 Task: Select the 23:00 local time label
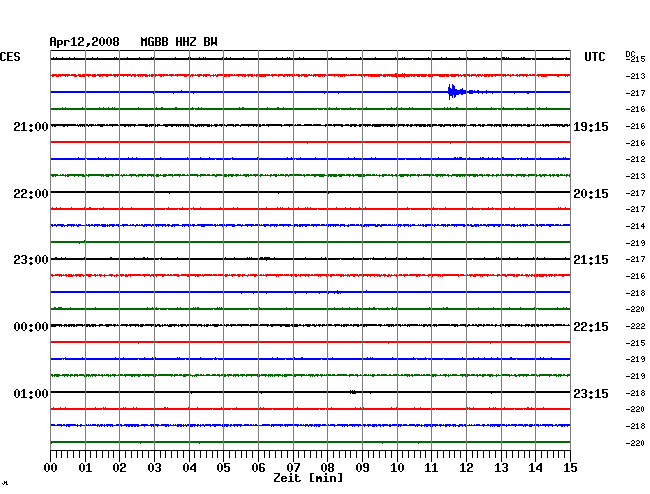tap(31, 260)
